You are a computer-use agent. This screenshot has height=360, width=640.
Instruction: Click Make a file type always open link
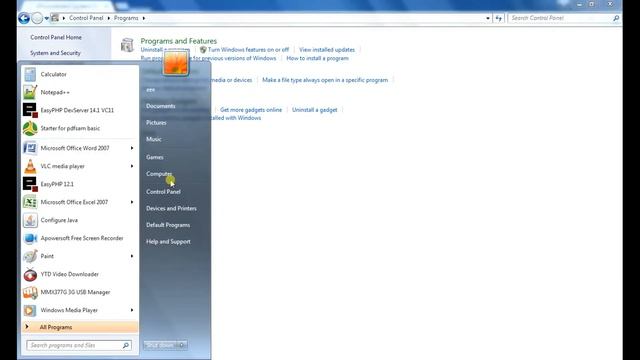point(325,80)
